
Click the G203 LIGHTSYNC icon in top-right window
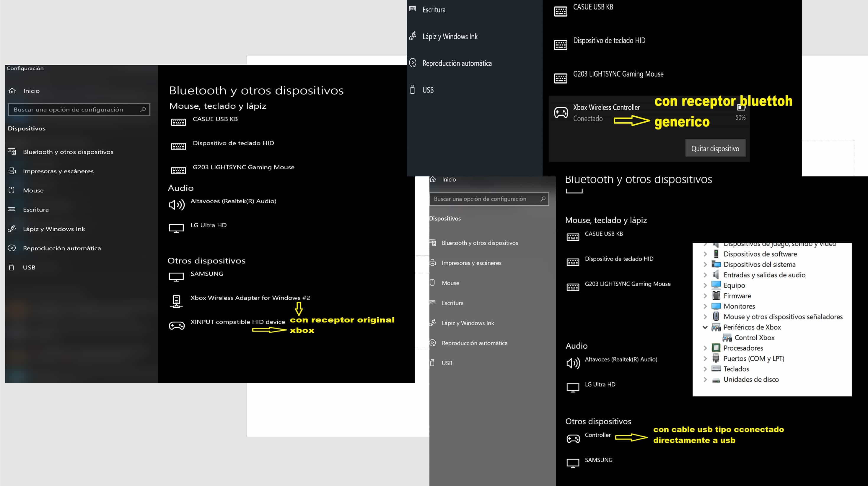click(561, 78)
